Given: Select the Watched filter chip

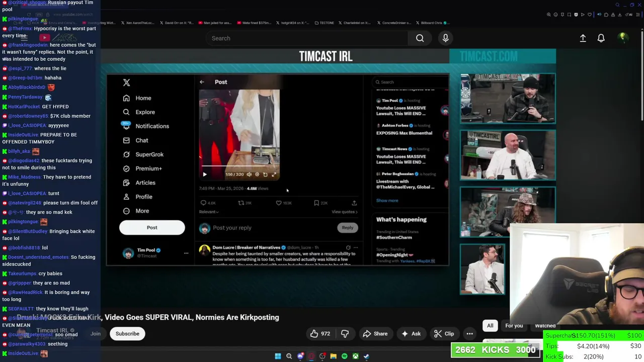Looking at the screenshot, I should point(545,326).
